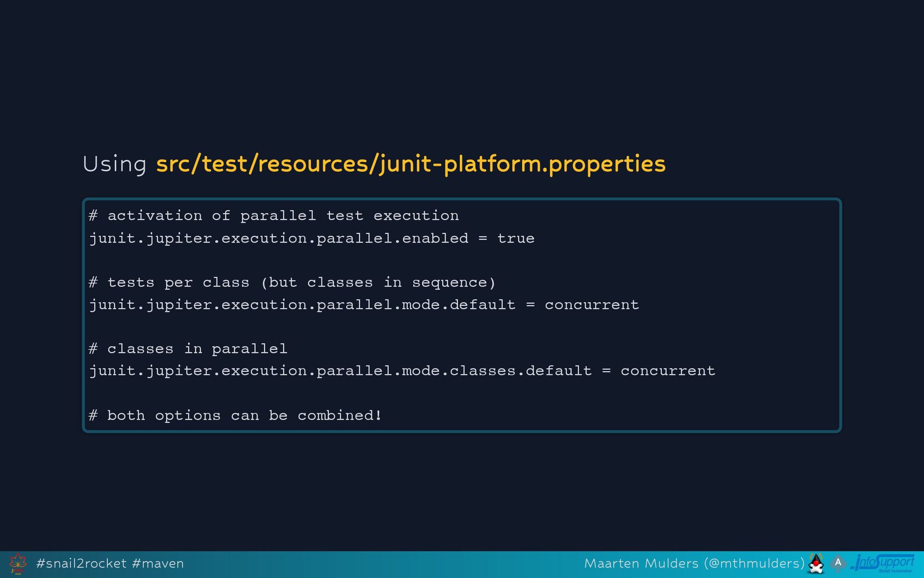The width and height of the screenshot is (924, 578).
Task: Click the #snail2rocket hashtag
Action: 81,564
